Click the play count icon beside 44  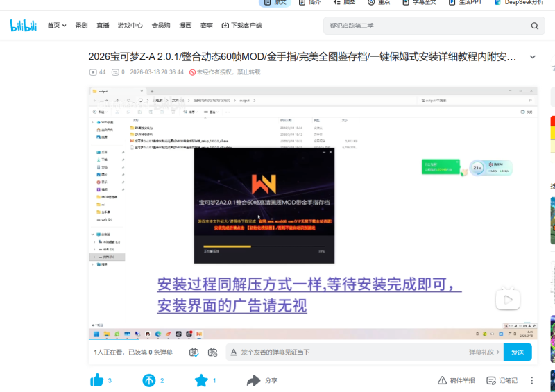pos(93,72)
